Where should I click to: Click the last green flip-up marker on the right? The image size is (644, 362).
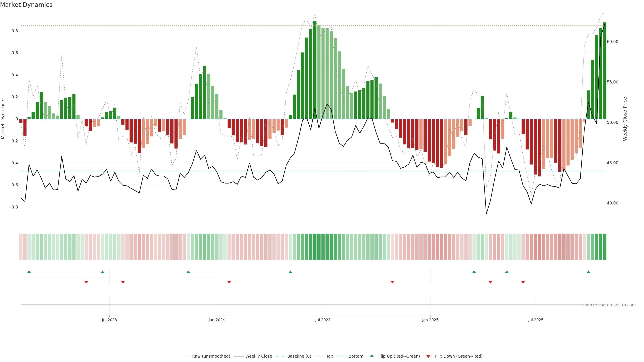pos(588,272)
